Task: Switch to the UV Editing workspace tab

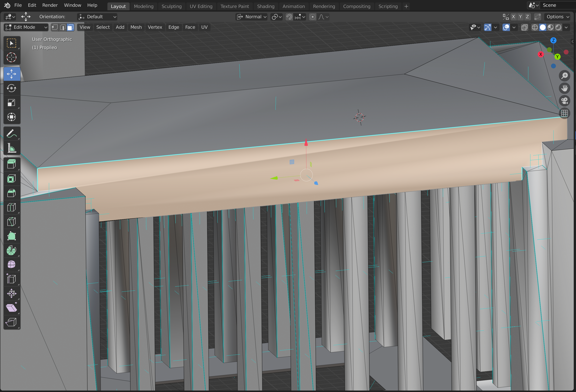Action: click(201, 6)
